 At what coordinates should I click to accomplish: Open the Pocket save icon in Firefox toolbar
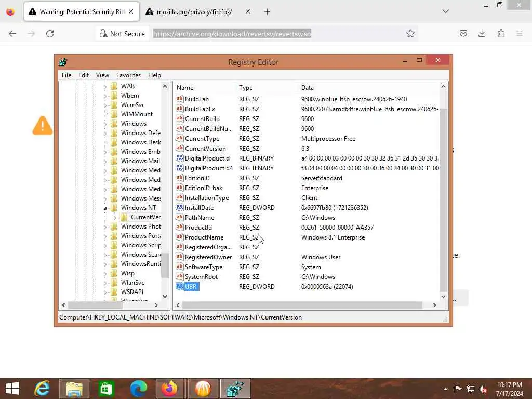463,33
